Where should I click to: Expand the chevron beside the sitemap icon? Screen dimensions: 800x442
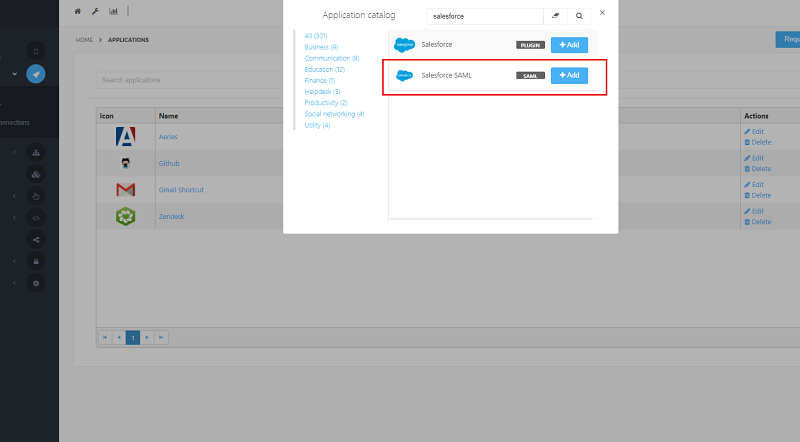pyautogui.click(x=14, y=152)
